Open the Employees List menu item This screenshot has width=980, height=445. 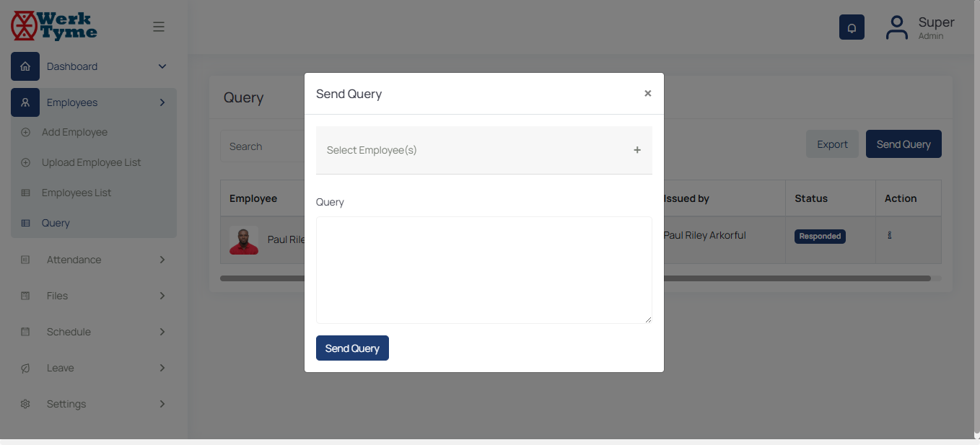(x=76, y=193)
